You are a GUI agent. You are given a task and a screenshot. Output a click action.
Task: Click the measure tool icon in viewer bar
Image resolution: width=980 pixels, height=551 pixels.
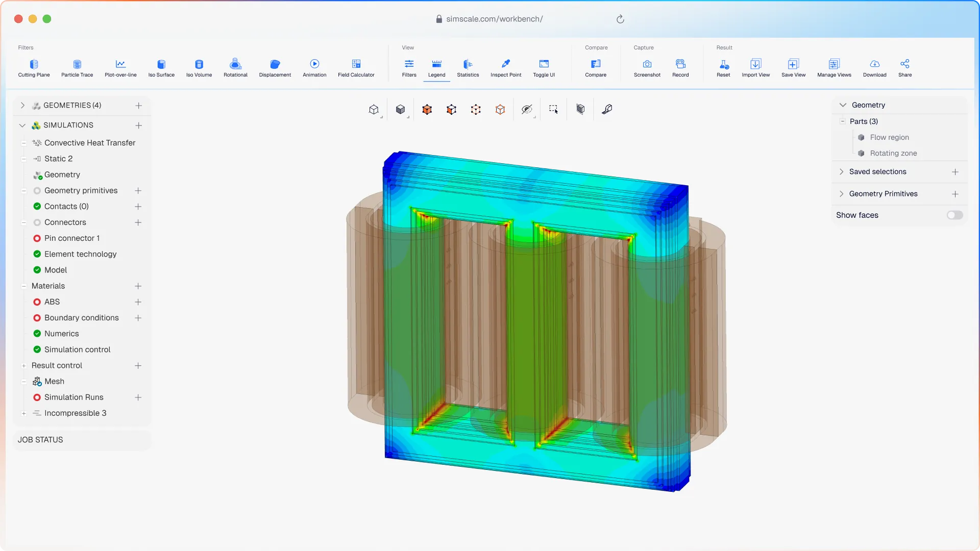[x=607, y=109]
